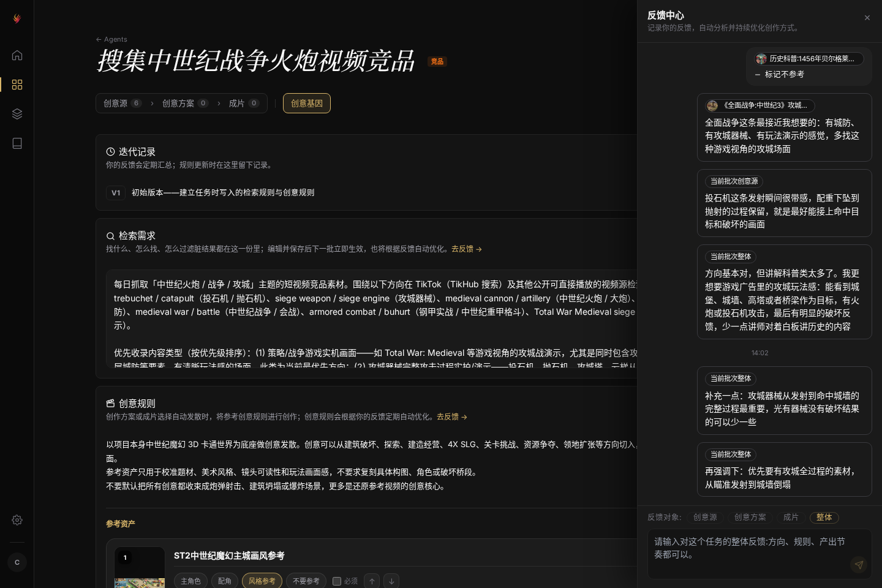Move the ST2 reference asset up
The image size is (882, 588).
pos(372,581)
